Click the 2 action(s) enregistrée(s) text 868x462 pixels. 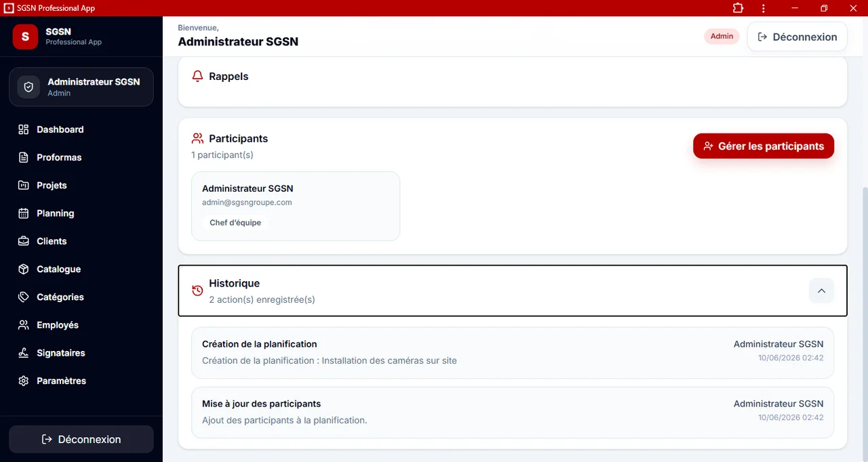[x=262, y=299]
